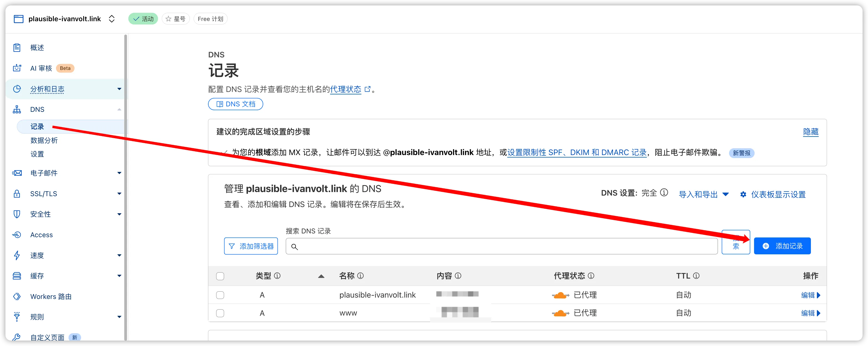Click the 安全性 shield icon
This screenshot has width=868, height=346.
pyautogui.click(x=17, y=214)
